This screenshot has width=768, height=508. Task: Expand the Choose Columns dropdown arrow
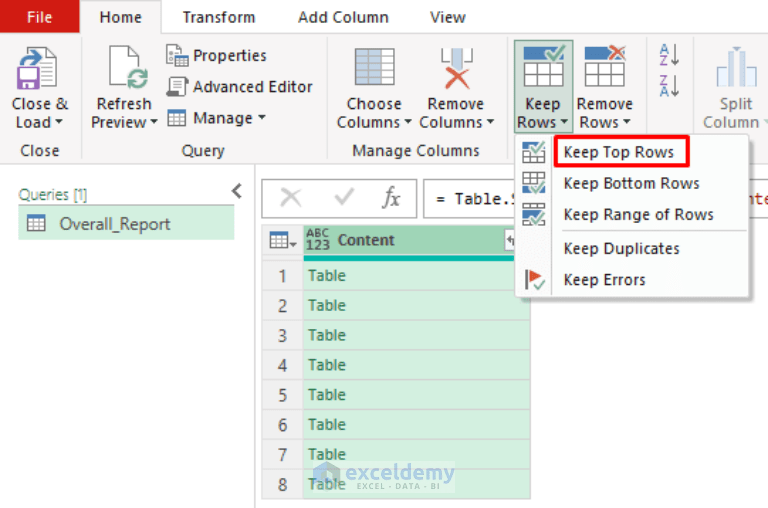coord(407,121)
